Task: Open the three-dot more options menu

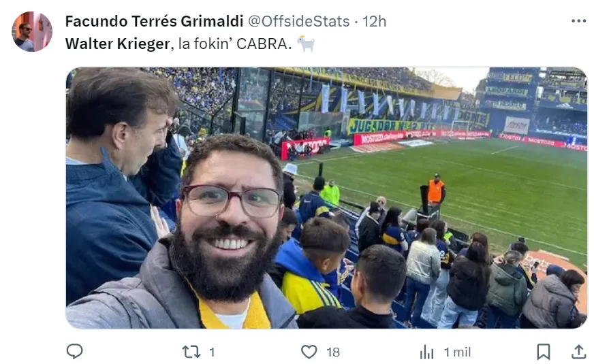Action: (578, 21)
